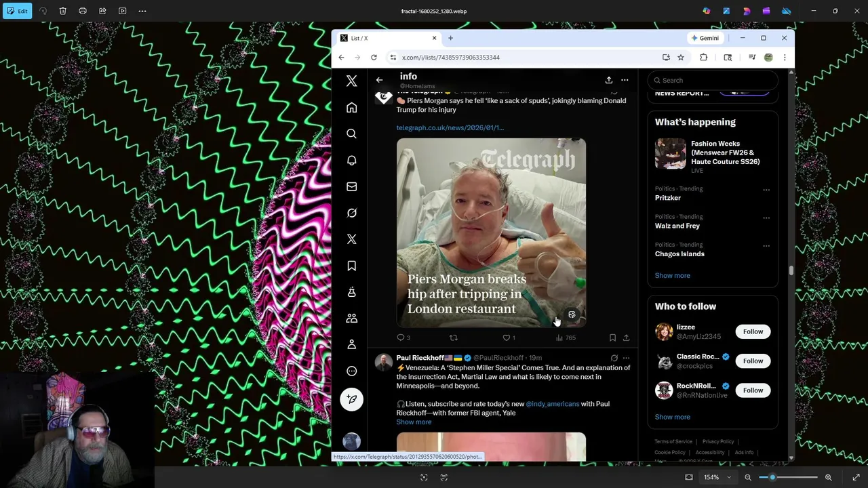The image size is (868, 488).
Task: Share the photo from Photos toolbar
Action: coord(102,11)
